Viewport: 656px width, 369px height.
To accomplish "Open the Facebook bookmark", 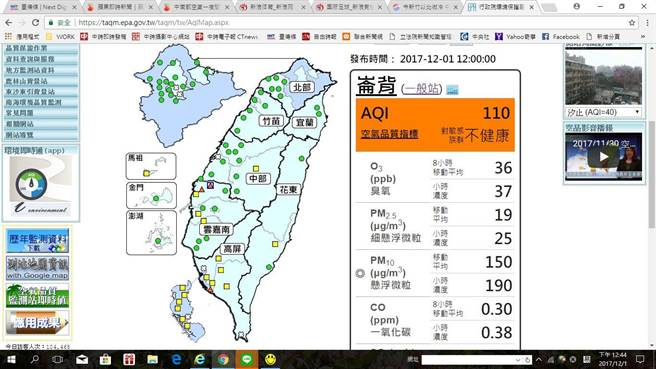I will pyautogui.click(x=561, y=37).
